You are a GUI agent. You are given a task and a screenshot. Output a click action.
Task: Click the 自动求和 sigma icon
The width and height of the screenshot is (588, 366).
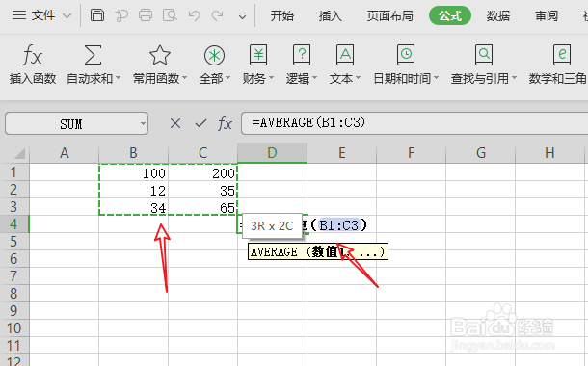tap(93, 55)
